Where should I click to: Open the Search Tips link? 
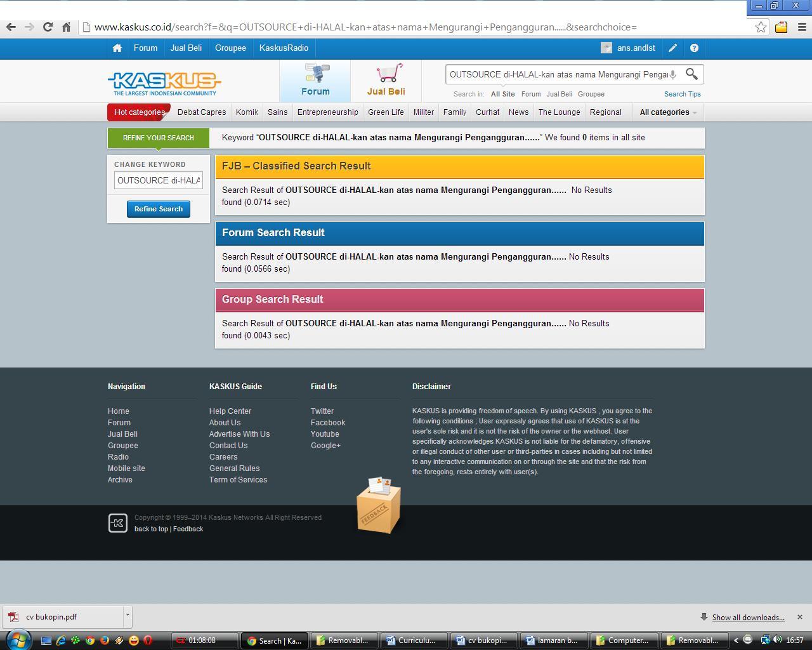coord(683,94)
